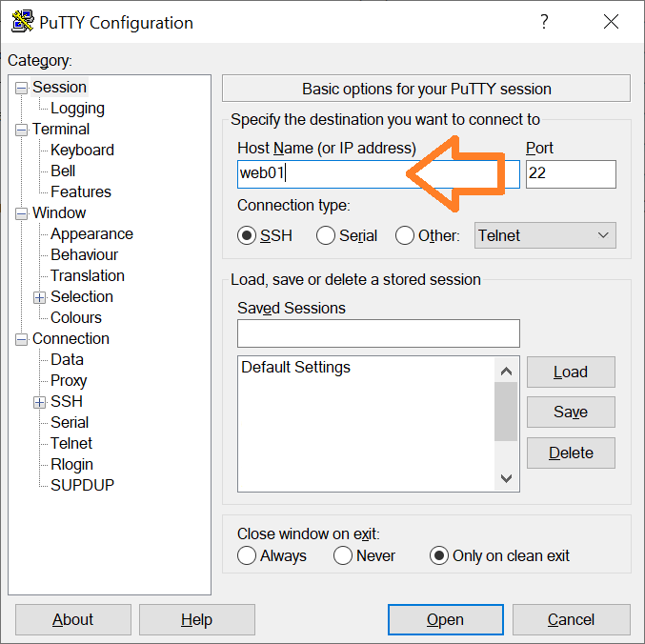
Task: Expand the SSH tree node
Action: pos(39,402)
